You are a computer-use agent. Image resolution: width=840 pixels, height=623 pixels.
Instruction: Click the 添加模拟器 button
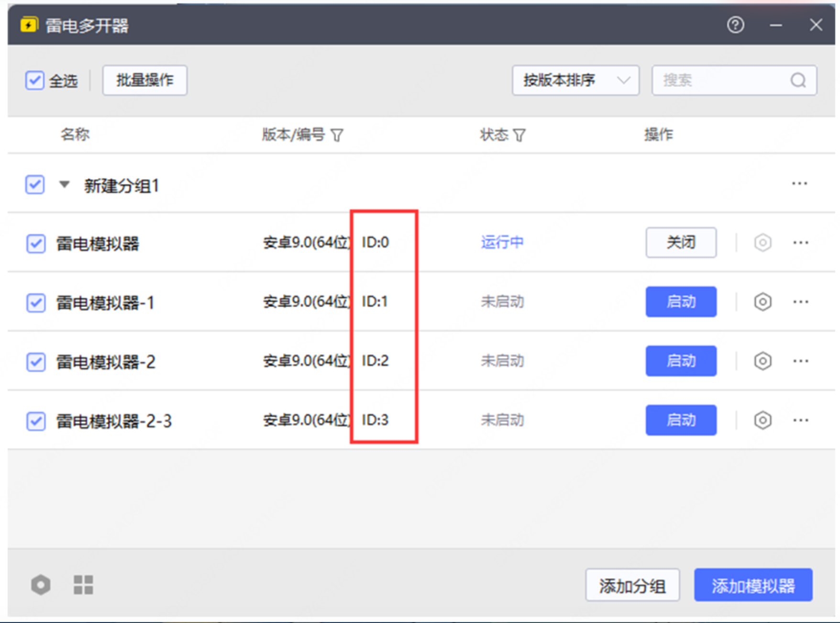pyautogui.click(x=753, y=585)
